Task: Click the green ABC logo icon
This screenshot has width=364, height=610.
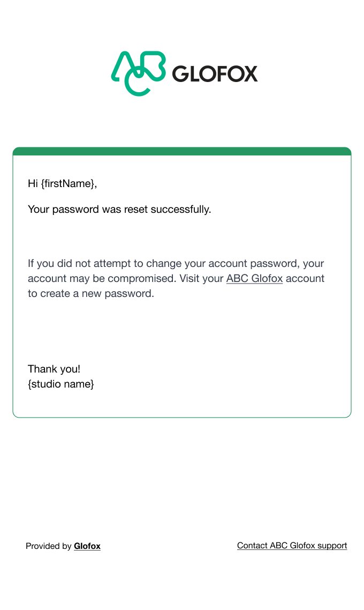Action: click(x=138, y=73)
